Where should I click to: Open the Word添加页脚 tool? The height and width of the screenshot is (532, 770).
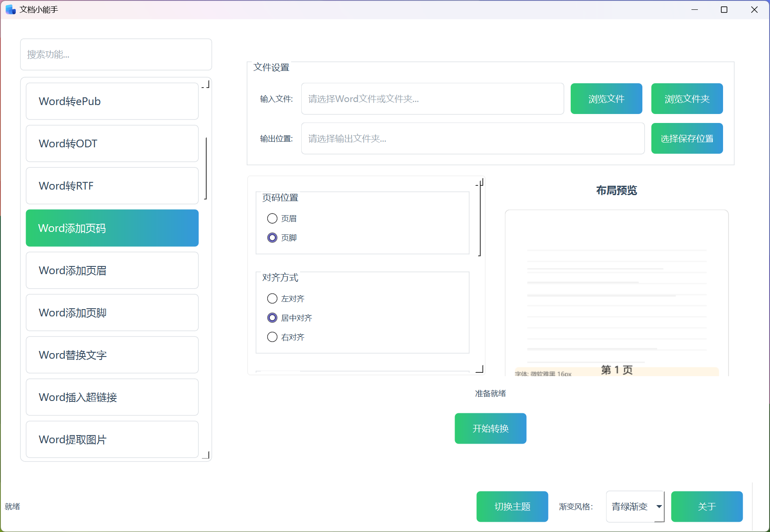tap(112, 313)
